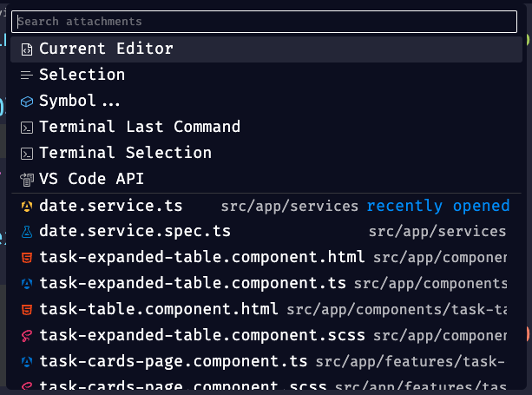Screen dimensions: 532x395
Task: Click the Search attachments input field
Action: (266, 22)
